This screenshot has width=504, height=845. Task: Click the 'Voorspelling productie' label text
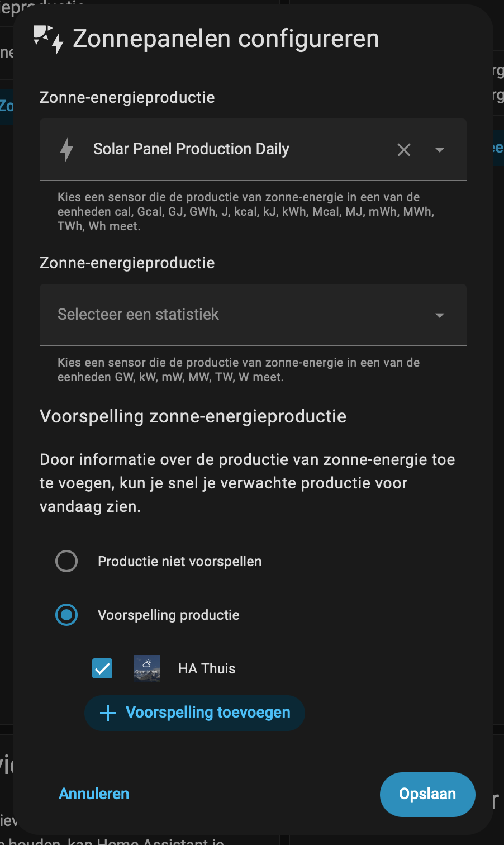(168, 615)
